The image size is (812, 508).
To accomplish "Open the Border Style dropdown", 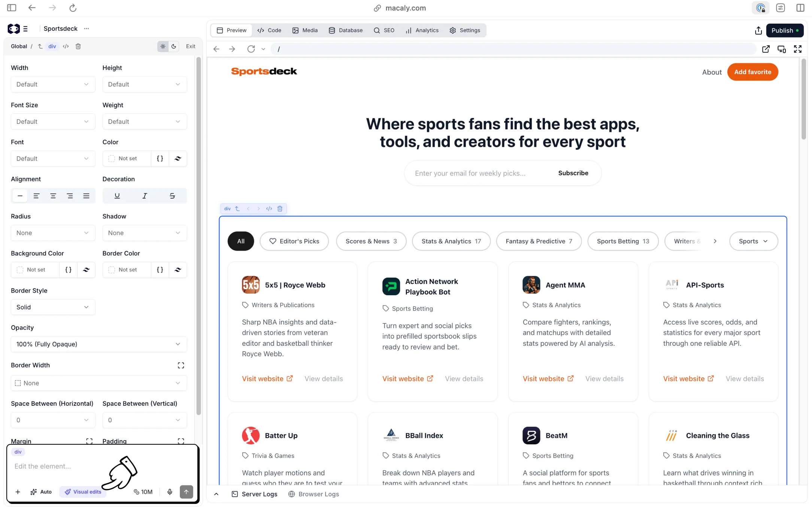I will (x=53, y=307).
